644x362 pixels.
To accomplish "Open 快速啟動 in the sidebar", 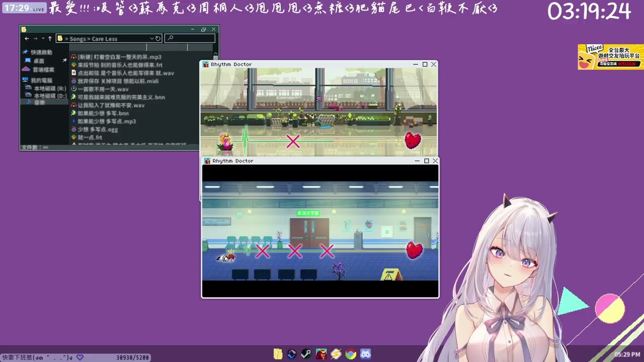I will click(41, 52).
